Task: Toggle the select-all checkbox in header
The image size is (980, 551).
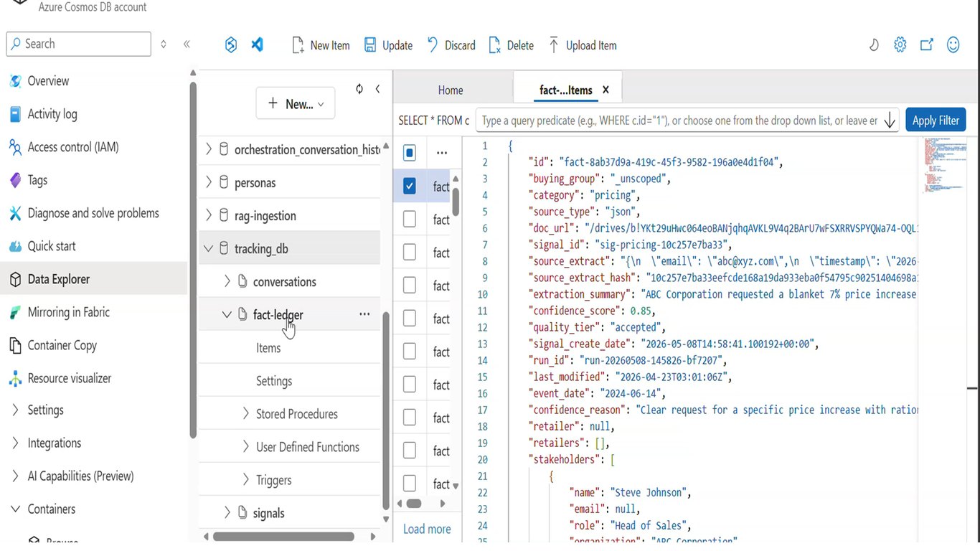Action: [410, 153]
